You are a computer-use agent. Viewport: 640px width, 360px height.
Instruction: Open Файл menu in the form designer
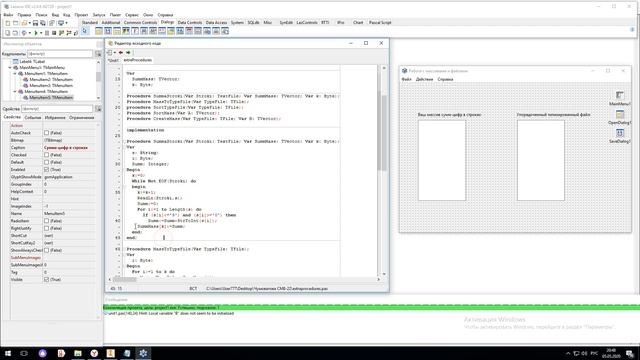point(407,79)
